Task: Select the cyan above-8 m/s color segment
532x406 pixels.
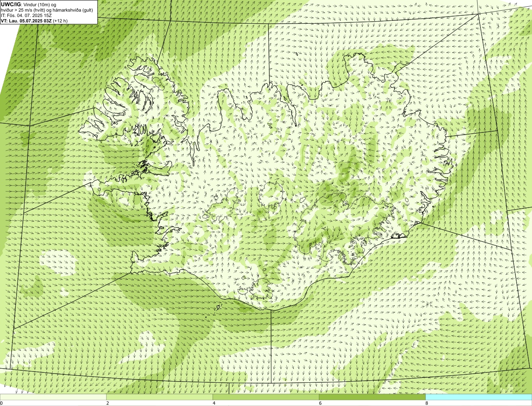Action: pos(479,397)
